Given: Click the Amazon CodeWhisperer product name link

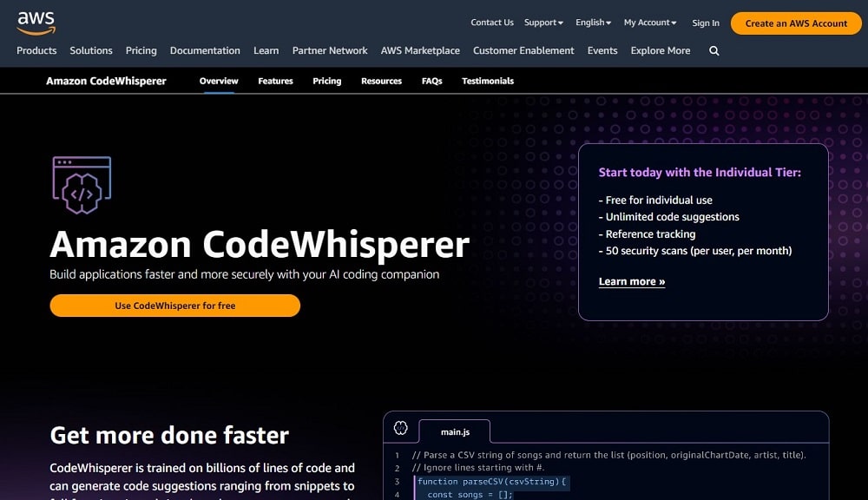Looking at the screenshot, I should point(106,81).
